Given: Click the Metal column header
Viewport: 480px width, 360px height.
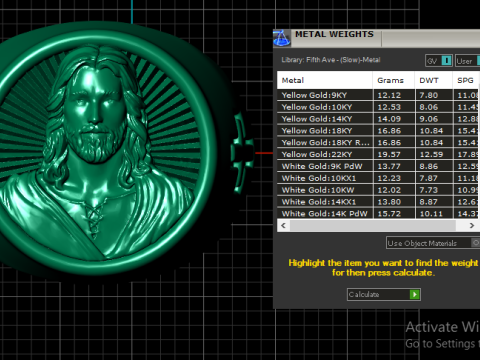Looking at the screenshot, I should [x=325, y=80].
